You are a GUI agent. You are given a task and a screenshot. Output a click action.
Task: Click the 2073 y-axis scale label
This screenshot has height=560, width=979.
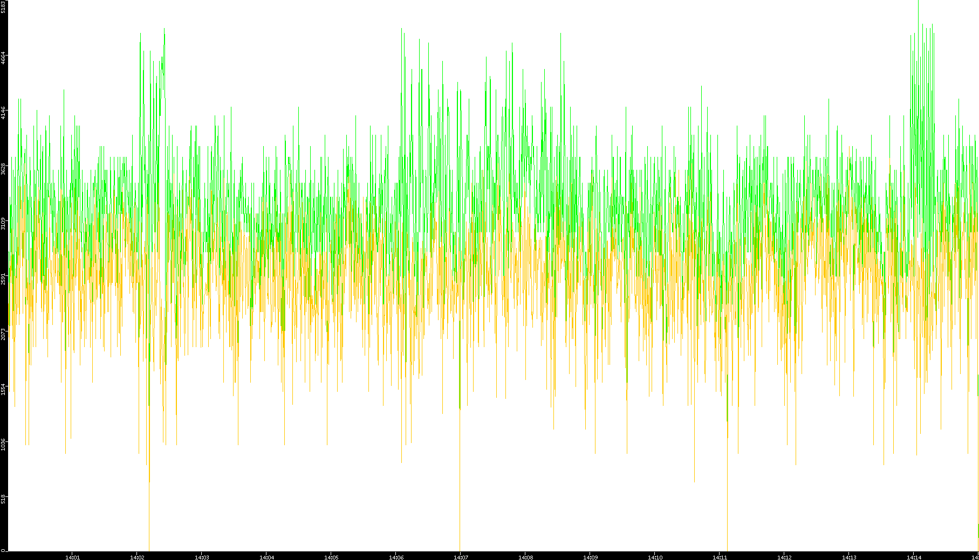4,334
